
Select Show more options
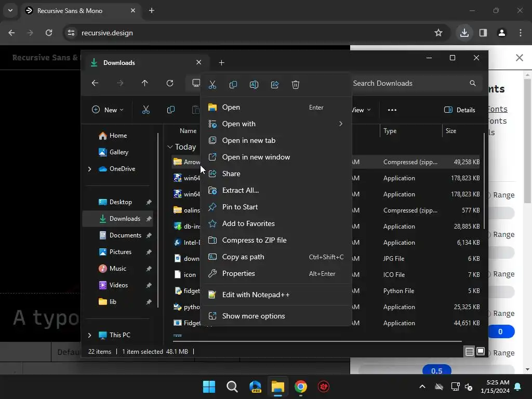click(276, 316)
